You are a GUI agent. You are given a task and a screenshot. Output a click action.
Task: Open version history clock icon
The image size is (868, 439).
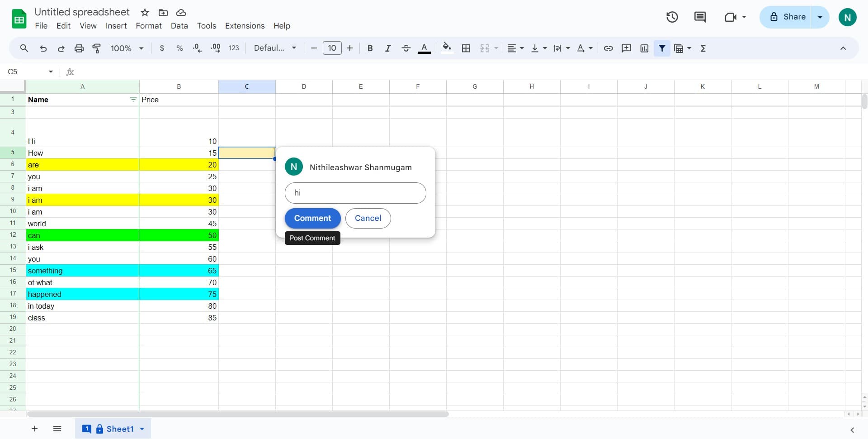[x=672, y=17]
